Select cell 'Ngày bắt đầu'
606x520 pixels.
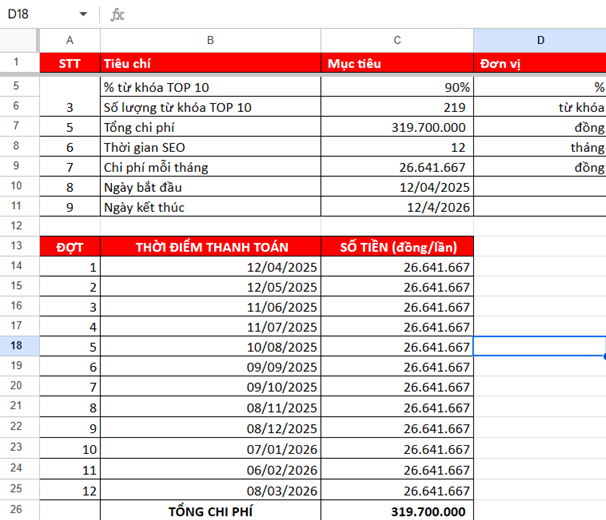click(211, 187)
